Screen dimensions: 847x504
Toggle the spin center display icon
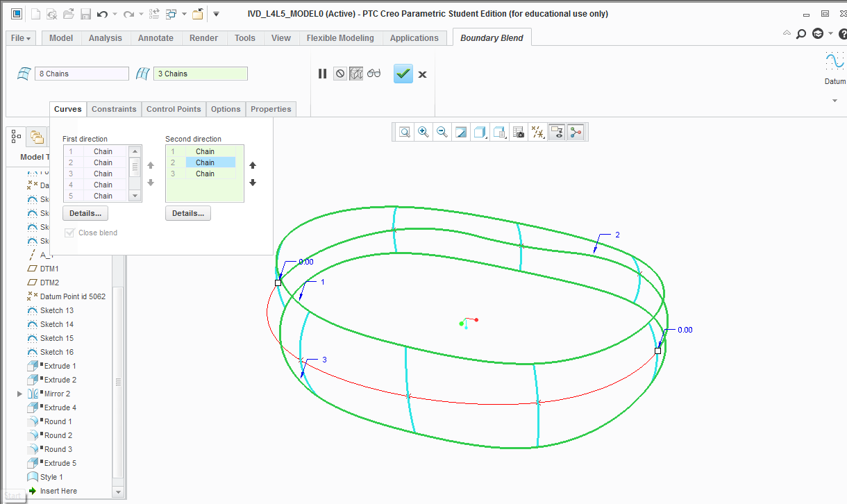point(576,132)
